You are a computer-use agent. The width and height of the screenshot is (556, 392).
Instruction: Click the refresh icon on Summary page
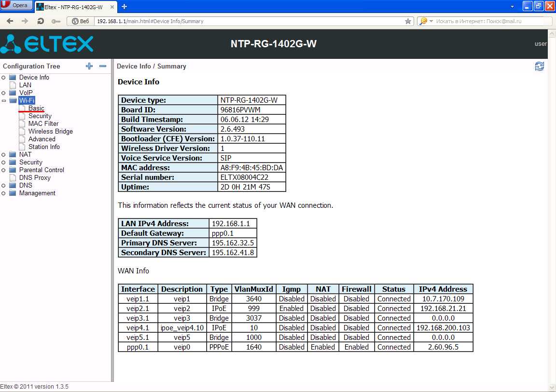pyautogui.click(x=539, y=67)
